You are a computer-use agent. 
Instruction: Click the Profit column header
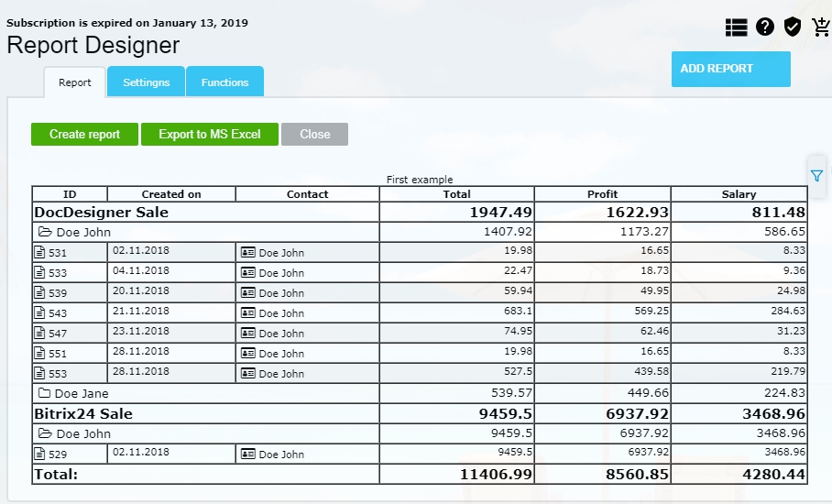tap(602, 194)
